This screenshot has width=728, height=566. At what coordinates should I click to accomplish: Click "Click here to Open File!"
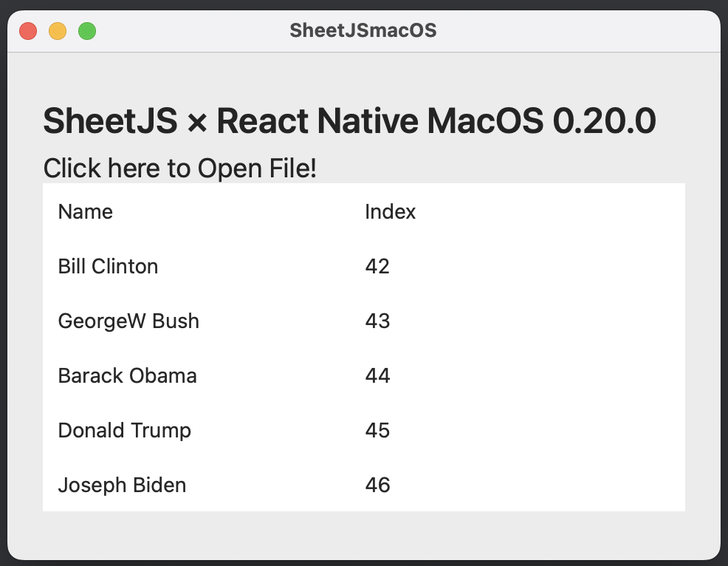(179, 168)
